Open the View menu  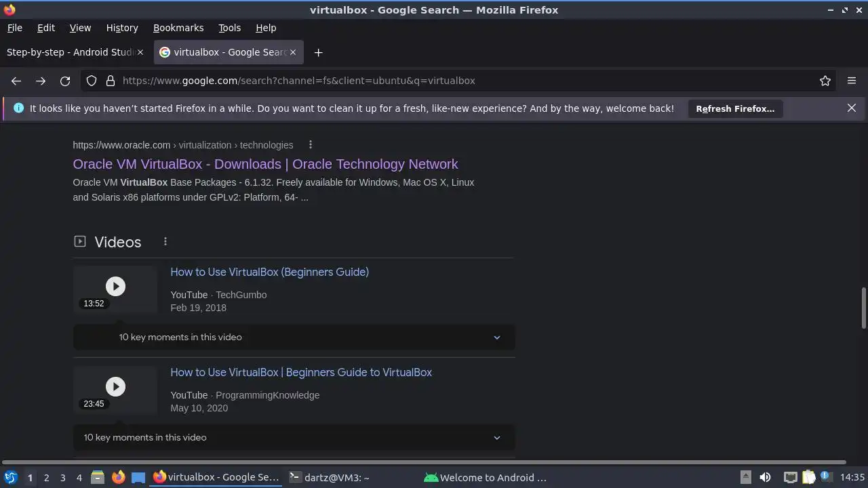[80, 28]
